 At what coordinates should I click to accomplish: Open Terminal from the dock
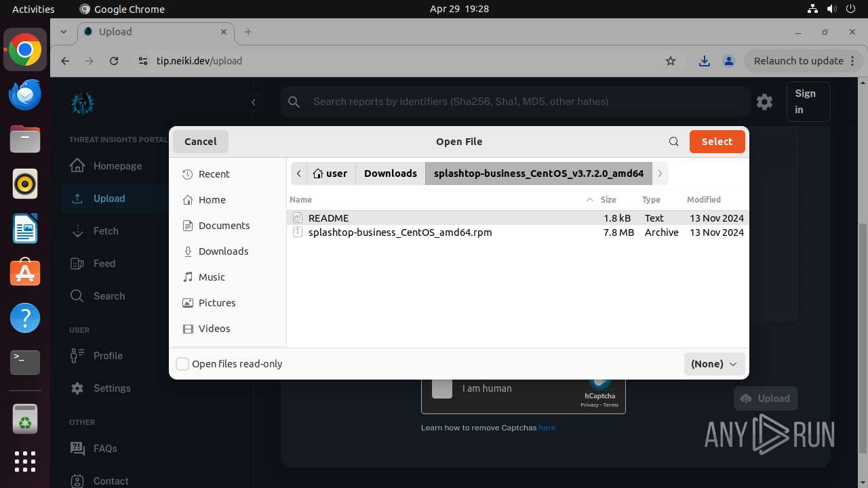click(25, 363)
